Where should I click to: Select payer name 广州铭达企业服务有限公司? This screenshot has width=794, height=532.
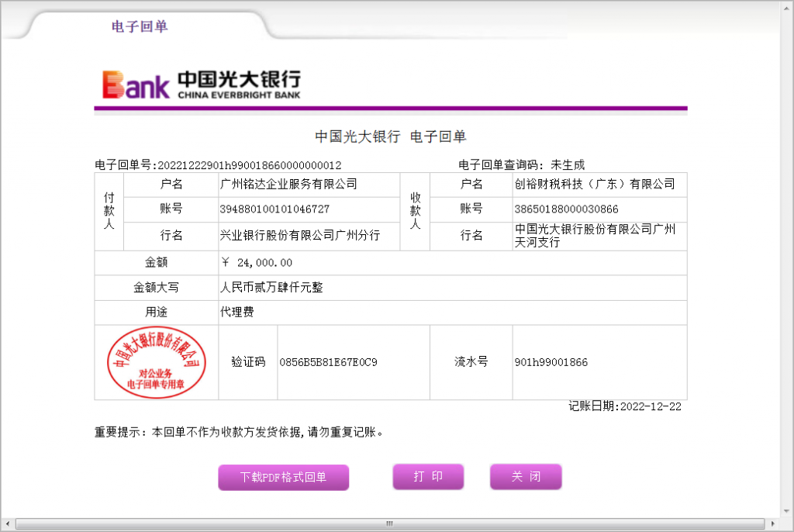(288, 184)
